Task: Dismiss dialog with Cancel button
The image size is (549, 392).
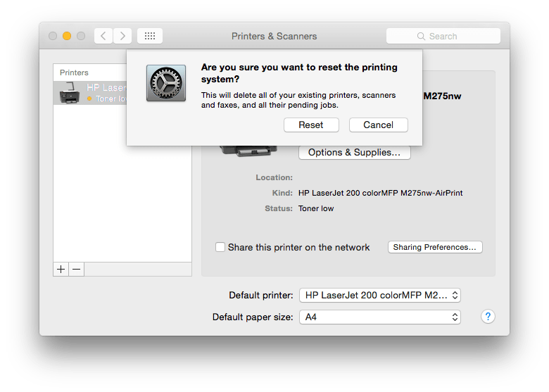Action: (379, 125)
